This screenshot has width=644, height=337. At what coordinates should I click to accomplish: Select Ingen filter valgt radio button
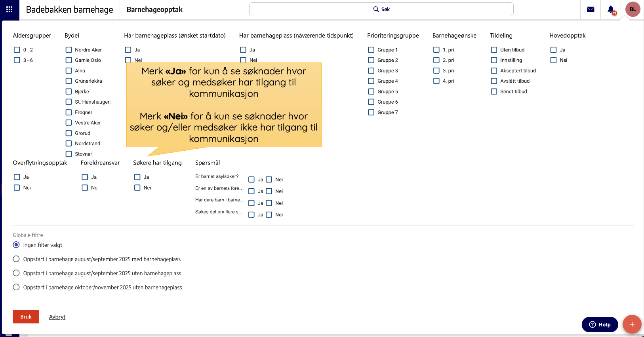16,245
